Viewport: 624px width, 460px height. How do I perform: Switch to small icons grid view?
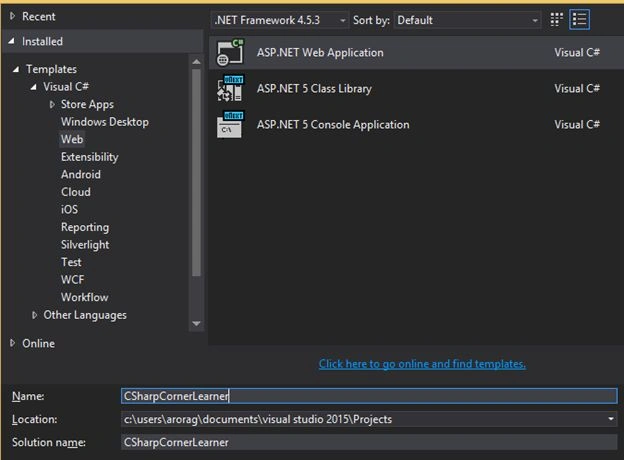[556, 19]
